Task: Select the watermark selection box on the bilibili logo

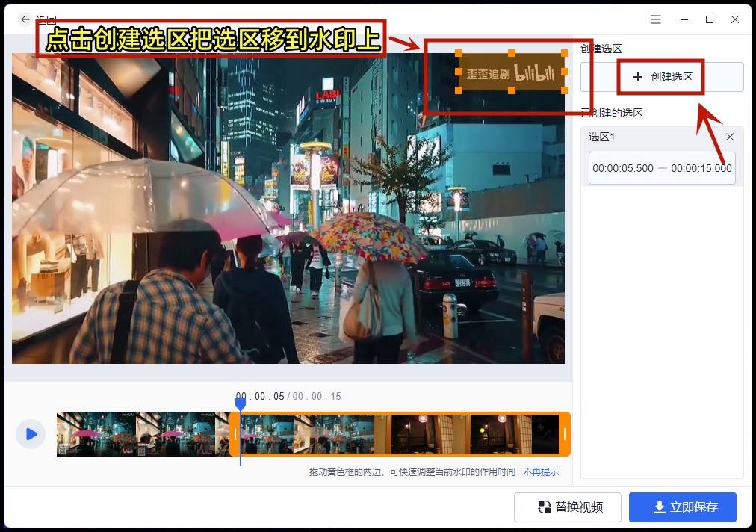Action: (512, 72)
